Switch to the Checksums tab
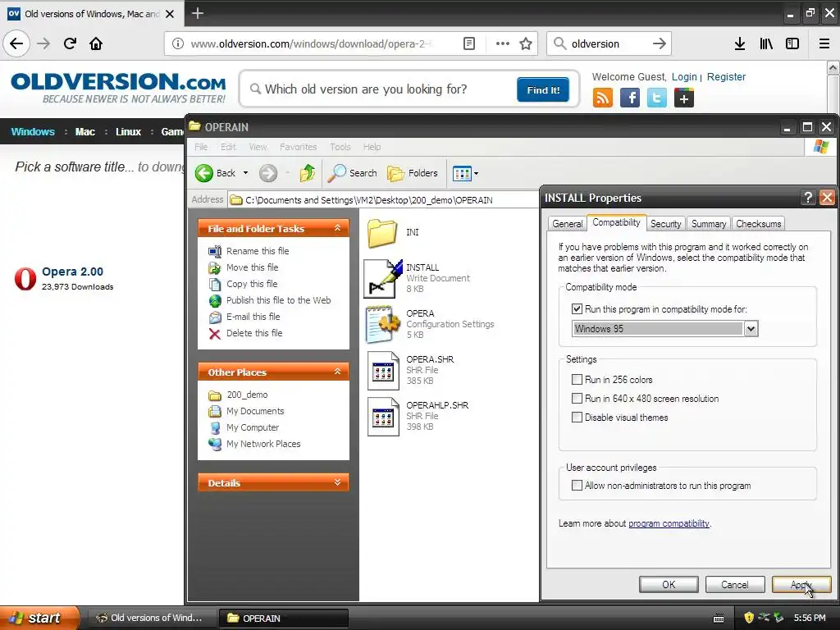The width and height of the screenshot is (840, 630). 759,224
